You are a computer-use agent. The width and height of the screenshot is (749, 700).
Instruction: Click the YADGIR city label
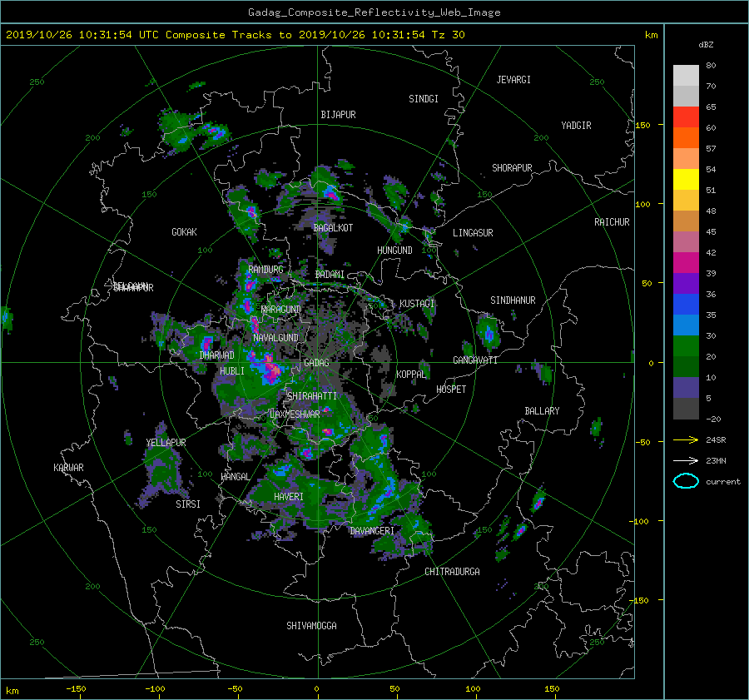pos(576,126)
